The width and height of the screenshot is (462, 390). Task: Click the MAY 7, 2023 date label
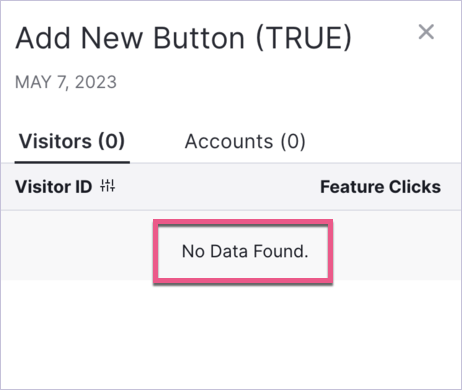pyautogui.click(x=66, y=82)
